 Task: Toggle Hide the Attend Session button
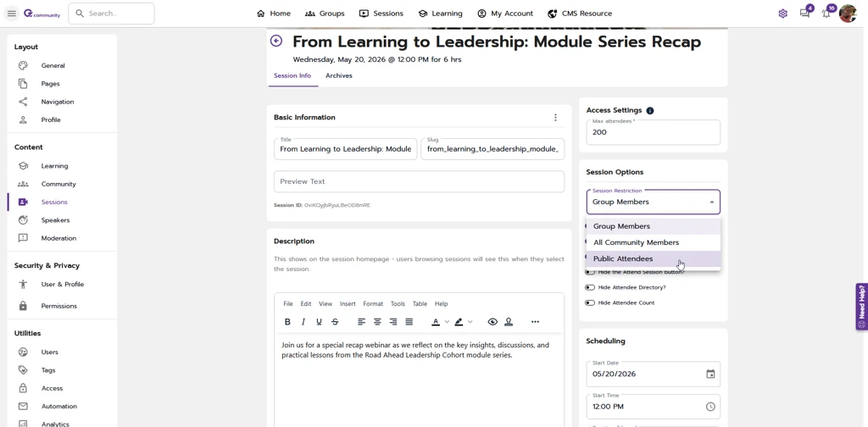[590, 272]
